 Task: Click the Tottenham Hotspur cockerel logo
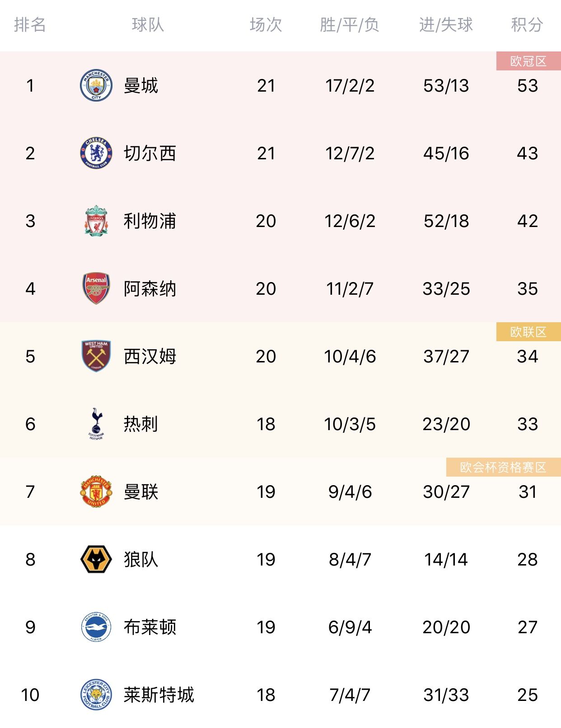[x=96, y=424]
